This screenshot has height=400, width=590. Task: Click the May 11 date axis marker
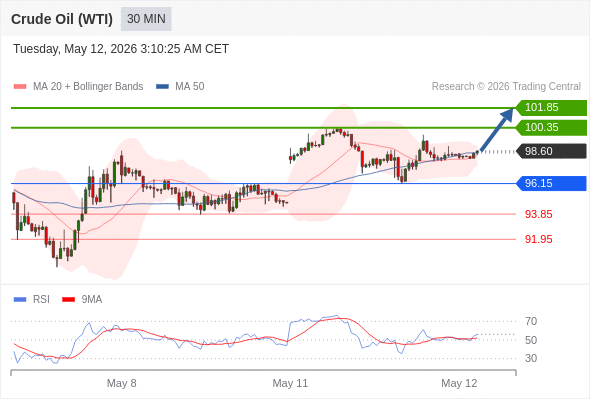(290, 383)
